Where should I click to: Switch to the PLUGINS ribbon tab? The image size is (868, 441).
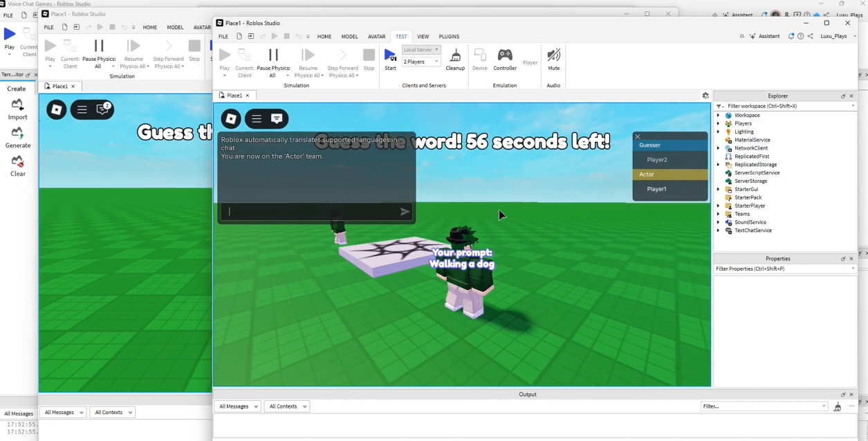click(x=449, y=37)
